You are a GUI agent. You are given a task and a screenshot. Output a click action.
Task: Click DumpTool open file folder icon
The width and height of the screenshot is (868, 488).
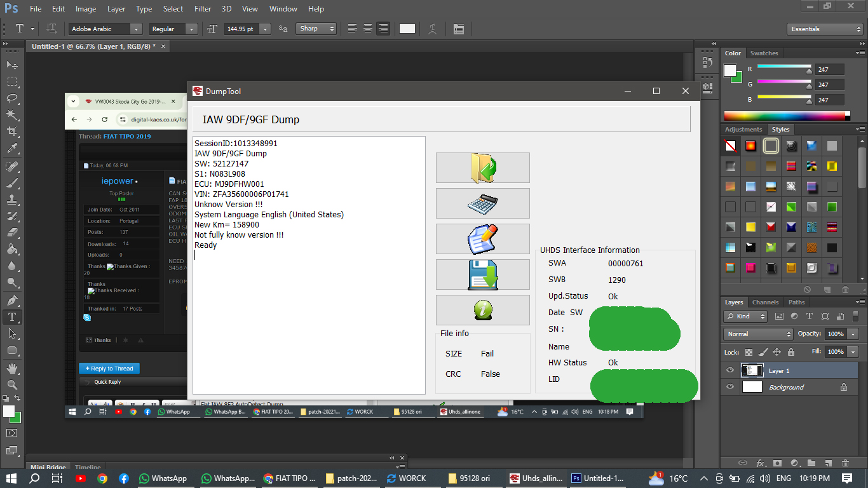pos(482,168)
